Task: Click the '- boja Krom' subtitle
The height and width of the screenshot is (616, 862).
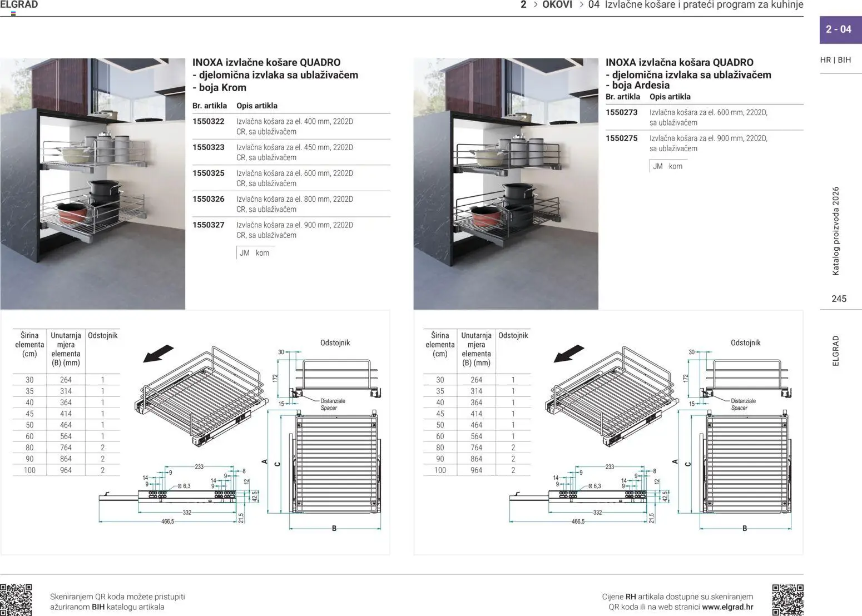Action: (x=219, y=87)
